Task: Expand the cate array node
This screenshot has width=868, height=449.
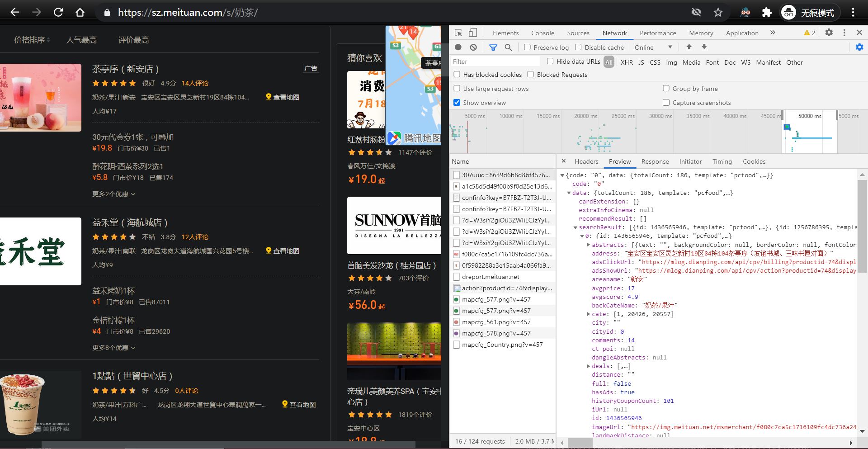Action: click(589, 314)
